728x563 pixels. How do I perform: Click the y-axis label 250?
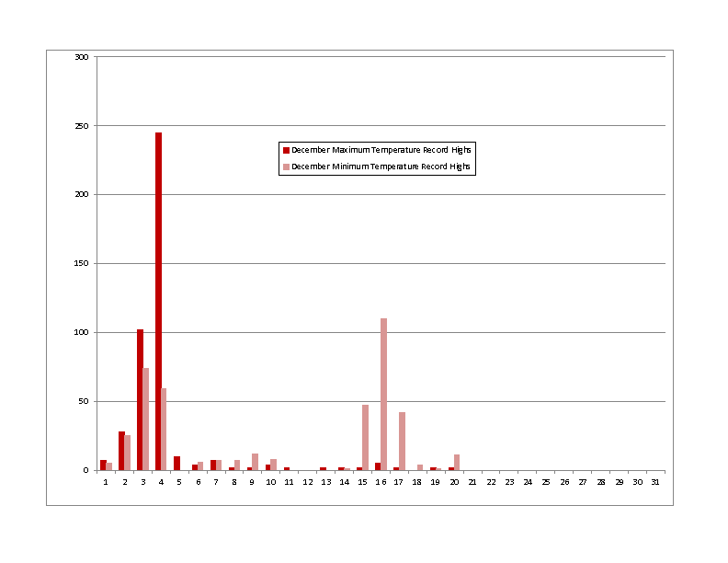pos(82,126)
